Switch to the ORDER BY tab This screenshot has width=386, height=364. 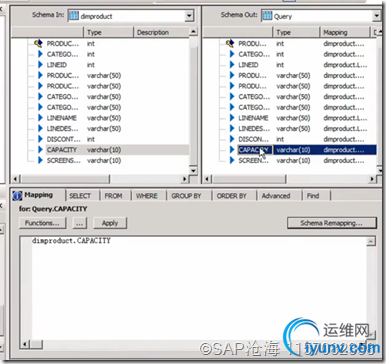pyautogui.click(x=232, y=196)
